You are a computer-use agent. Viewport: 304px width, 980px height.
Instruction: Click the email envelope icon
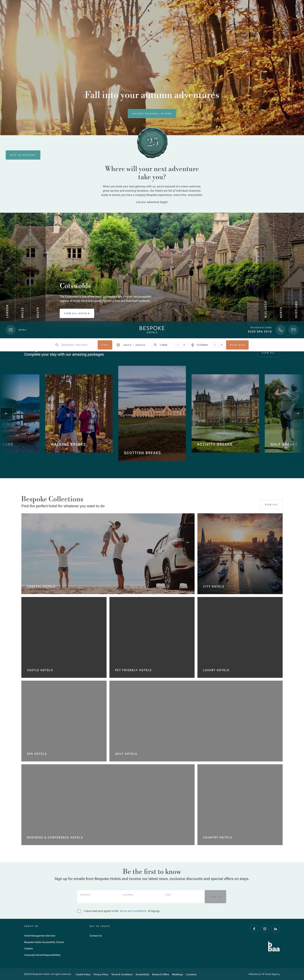pos(293,330)
